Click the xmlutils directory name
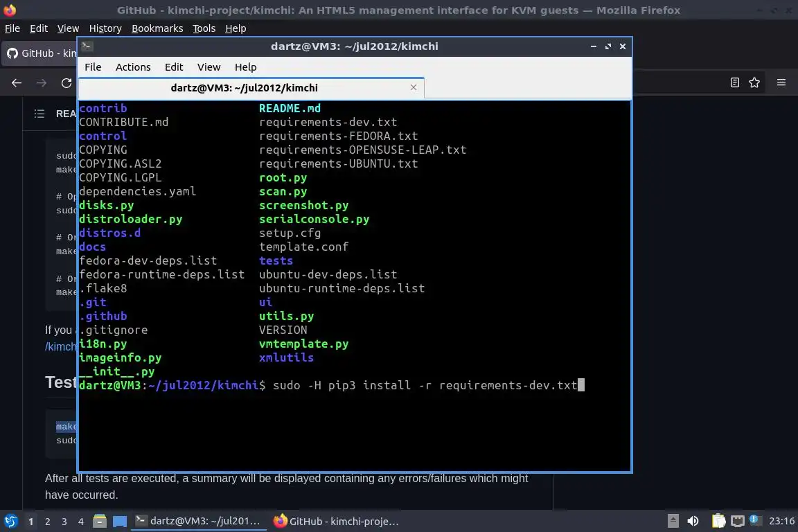798x532 pixels. [x=286, y=358]
